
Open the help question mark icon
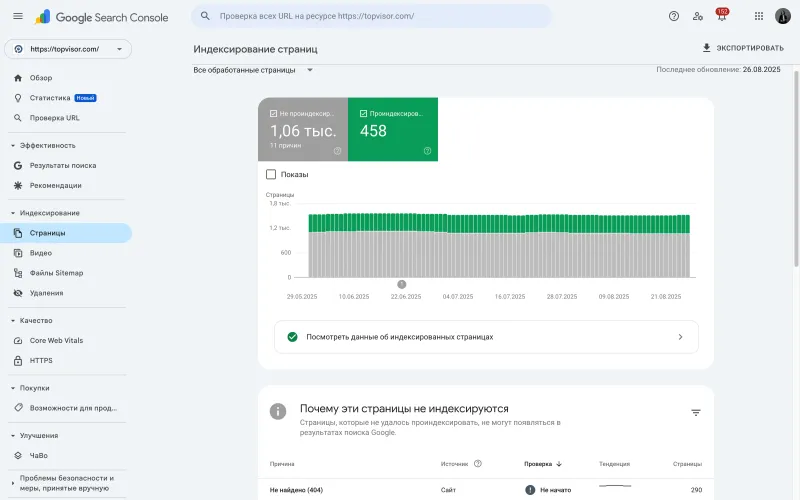[673, 16]
